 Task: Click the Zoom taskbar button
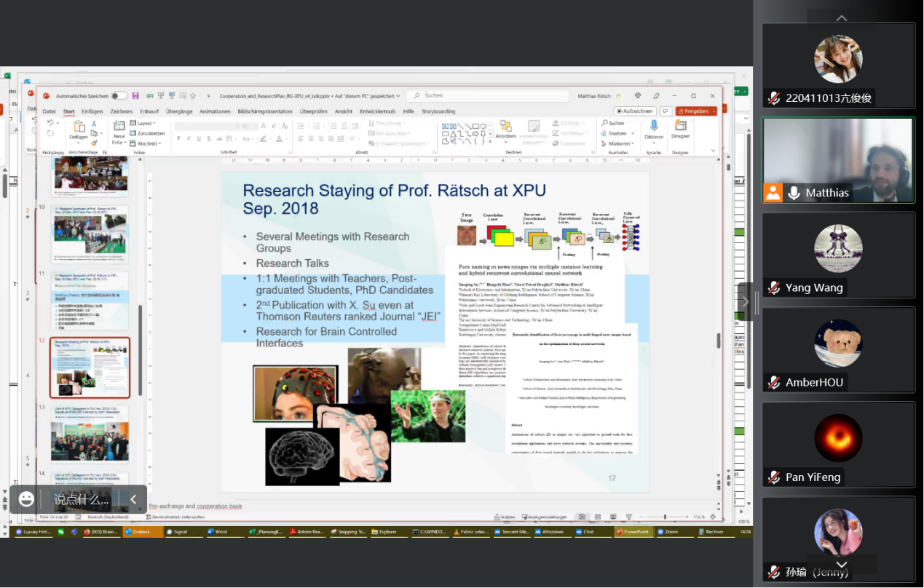[676, 532]
